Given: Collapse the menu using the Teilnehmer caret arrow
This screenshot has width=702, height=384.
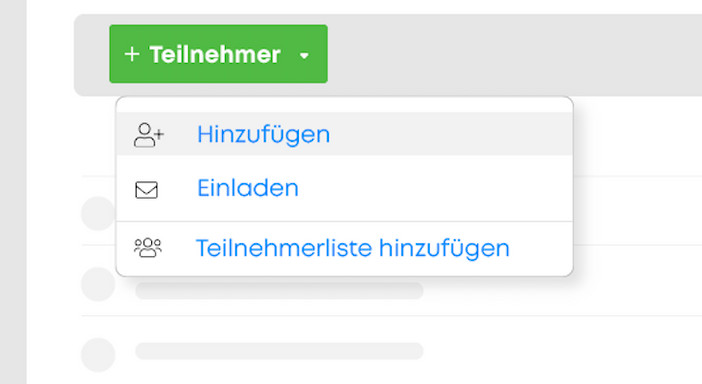Looking at the screenshot, I should (x=304, y=56).
